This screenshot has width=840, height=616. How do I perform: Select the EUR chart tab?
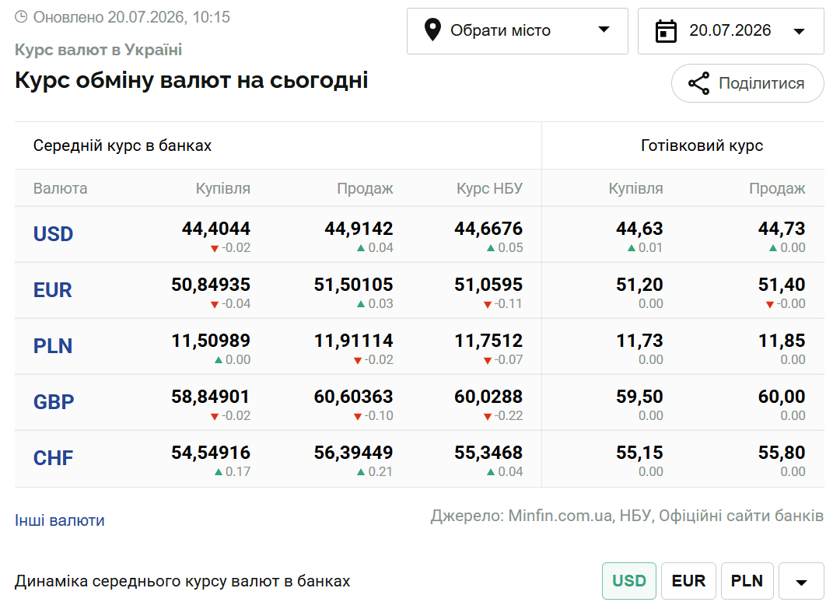point(688,581)
